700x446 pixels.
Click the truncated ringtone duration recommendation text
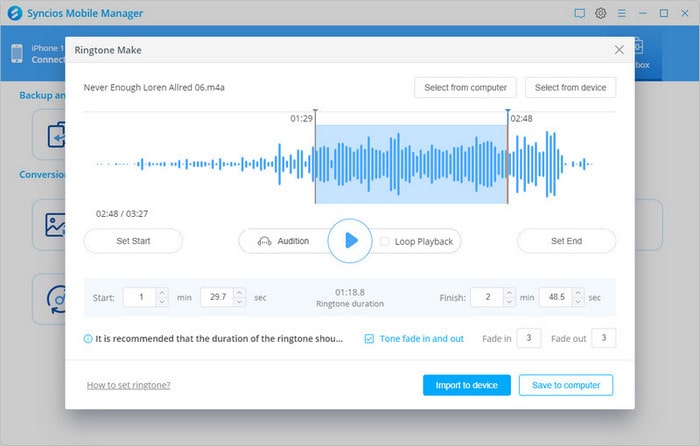[219, 339]
